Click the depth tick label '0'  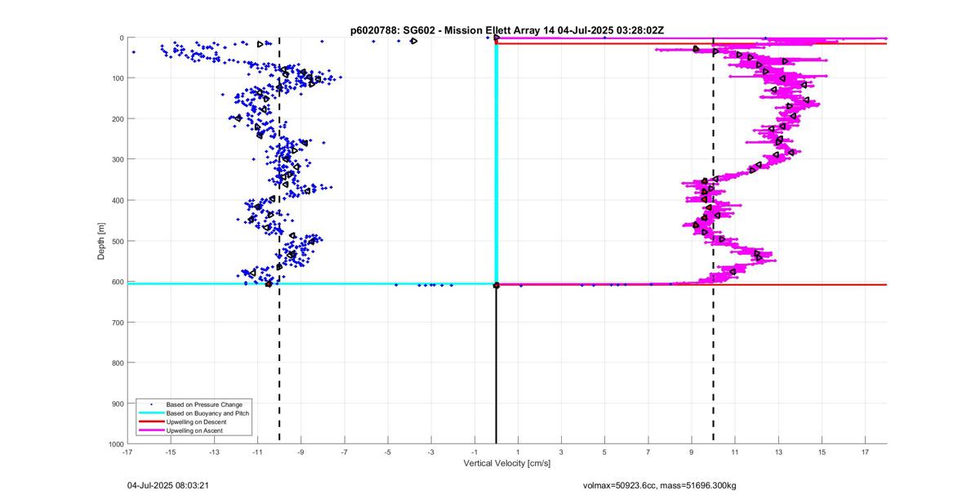121,38
